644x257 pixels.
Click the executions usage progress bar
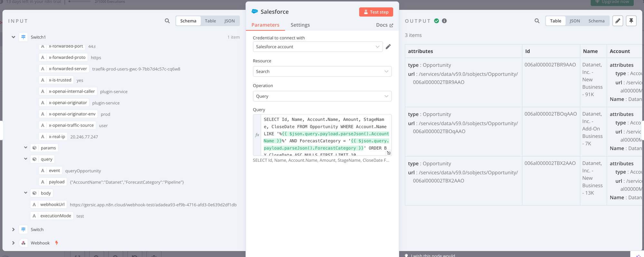80,2
